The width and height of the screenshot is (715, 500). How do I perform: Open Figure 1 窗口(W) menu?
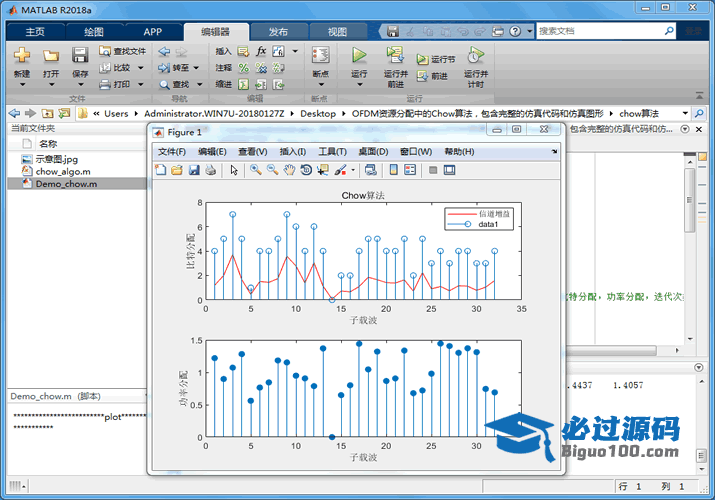tap(416, 152)
